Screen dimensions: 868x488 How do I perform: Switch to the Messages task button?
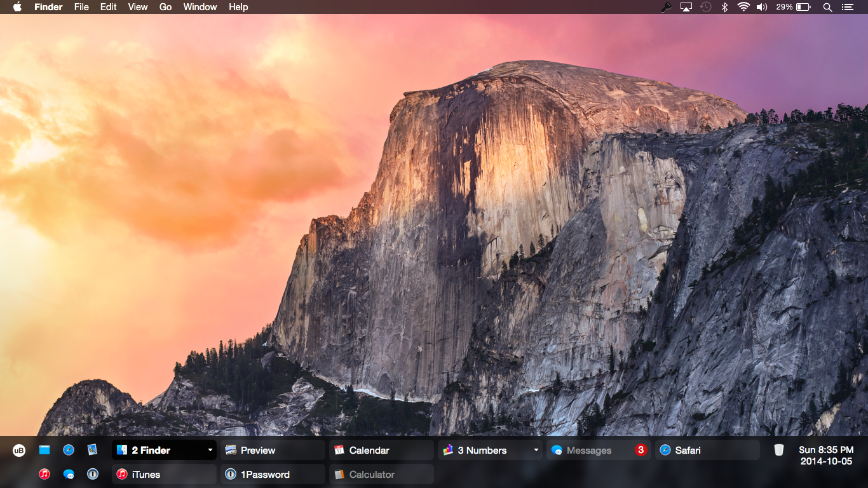tap(599, 450)
